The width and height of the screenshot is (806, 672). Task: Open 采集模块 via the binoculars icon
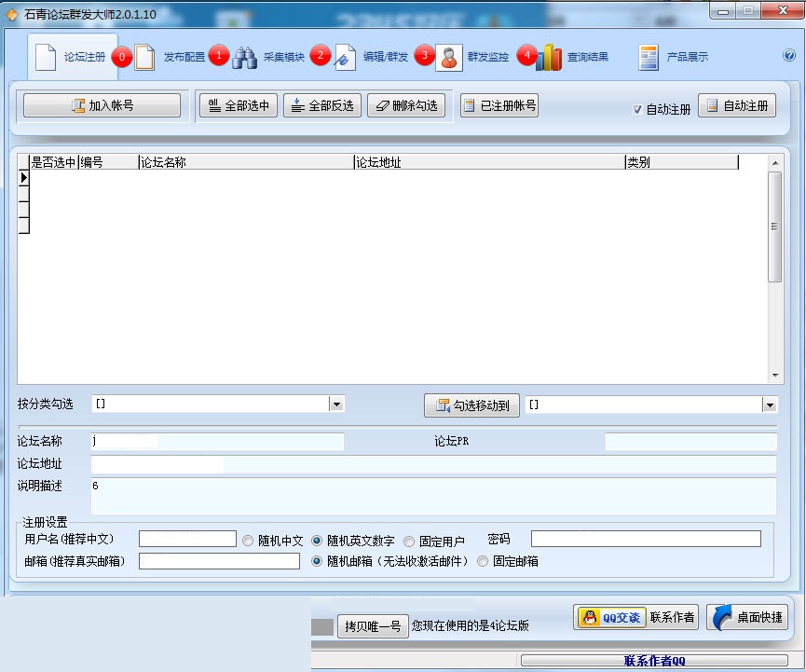tap(244, 55)
